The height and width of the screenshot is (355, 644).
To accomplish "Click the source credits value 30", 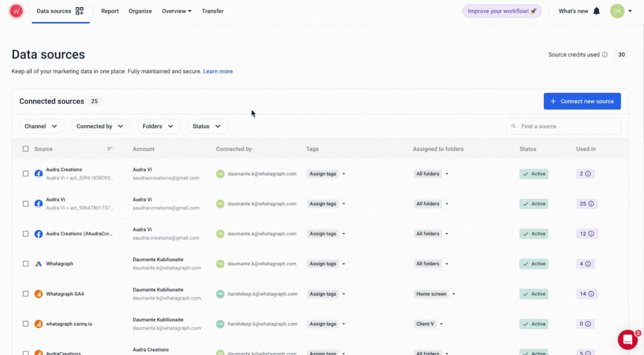I will 621,55.
